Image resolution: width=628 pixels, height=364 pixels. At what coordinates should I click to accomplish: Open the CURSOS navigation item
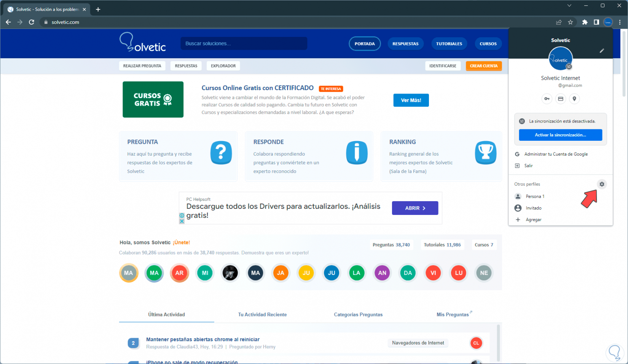point(488,44)
